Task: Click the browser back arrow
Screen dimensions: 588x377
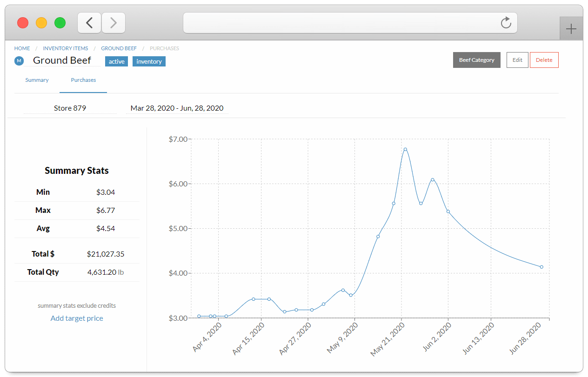Action: 89,22
